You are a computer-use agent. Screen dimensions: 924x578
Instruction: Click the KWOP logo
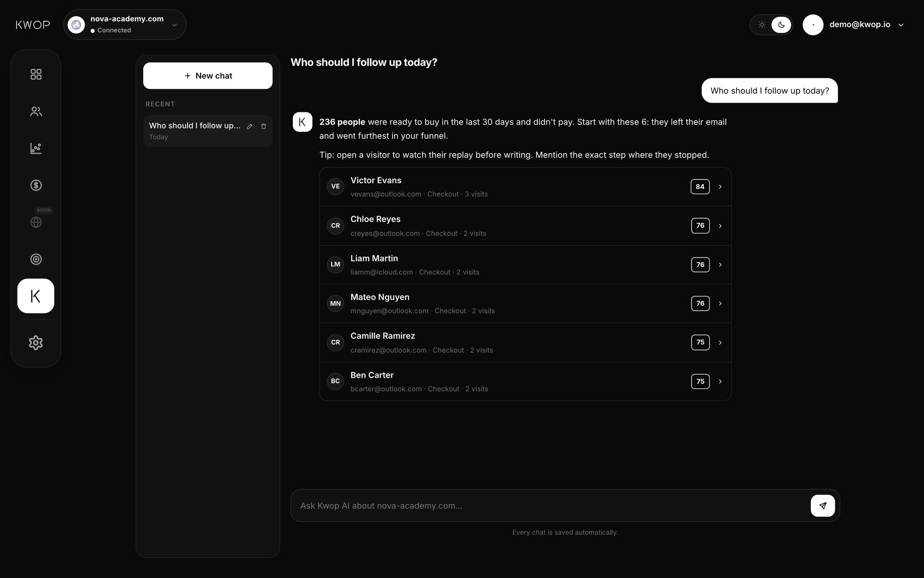click(33, 25)
